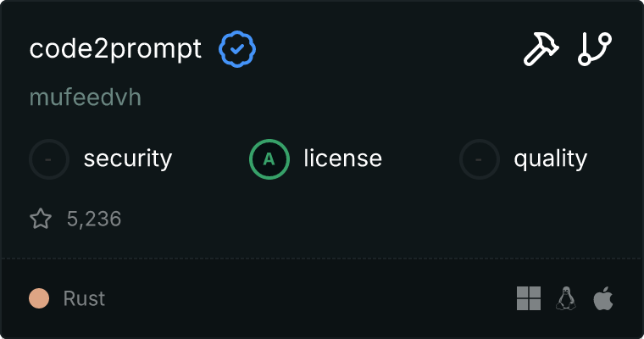Click the Rust language label
644x339 pixels.
tap(84, 298)
